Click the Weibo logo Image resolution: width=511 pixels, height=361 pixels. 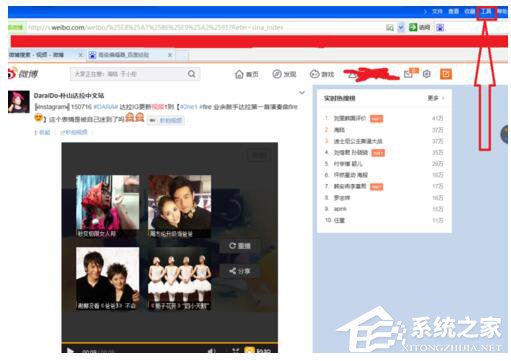23,74
